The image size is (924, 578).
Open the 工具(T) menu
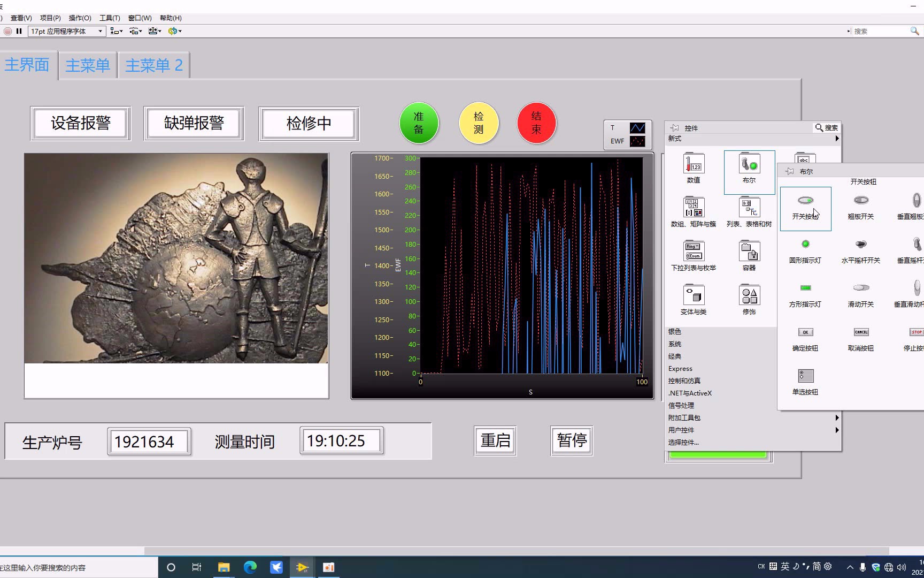tap(109, 18)
